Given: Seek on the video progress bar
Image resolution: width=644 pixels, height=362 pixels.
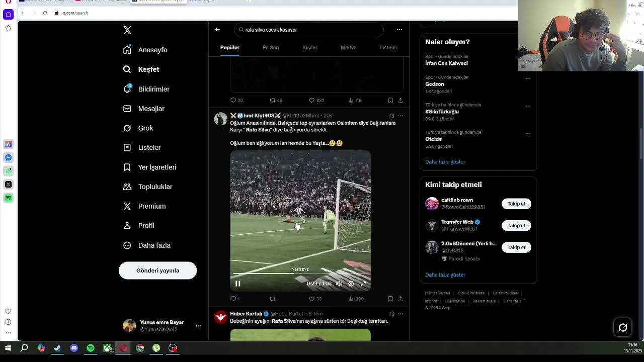Looking at the screenshot, I should [300, 274].
